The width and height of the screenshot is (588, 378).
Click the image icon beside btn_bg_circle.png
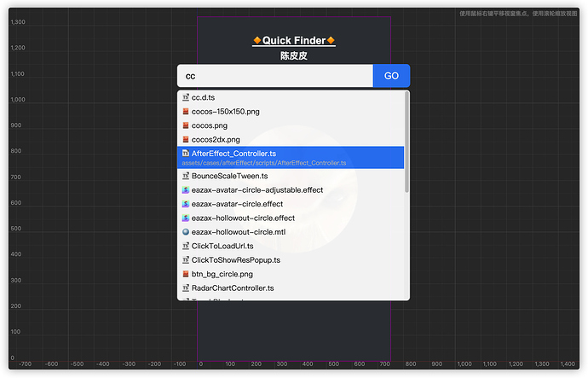(x=186, y=274)
